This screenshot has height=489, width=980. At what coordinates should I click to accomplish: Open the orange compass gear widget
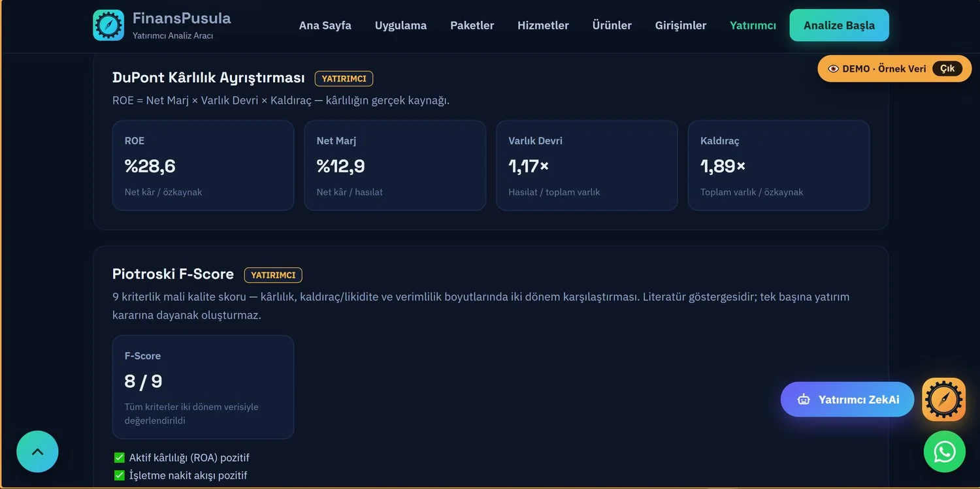pyautogui.click(x=944, y=399)
